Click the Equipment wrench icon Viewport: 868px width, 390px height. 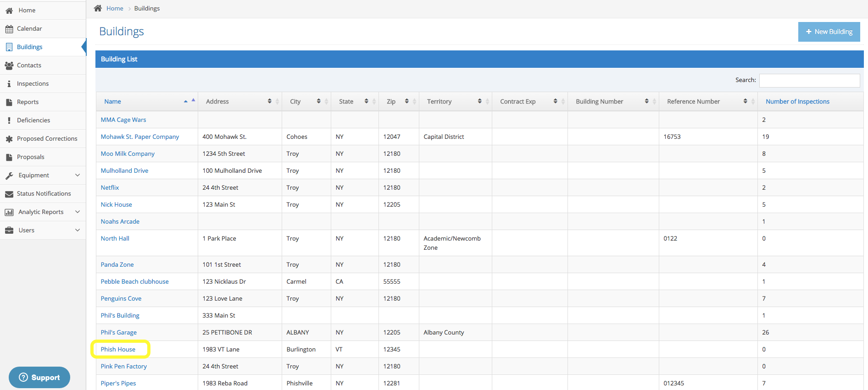point(9,176)
